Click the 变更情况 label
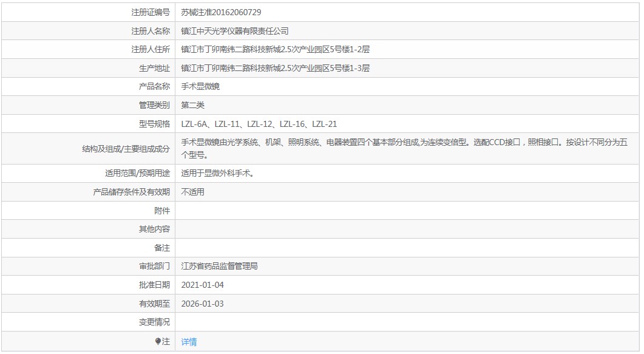This screenshot has width=644, height=354. (x=154, y=322)
